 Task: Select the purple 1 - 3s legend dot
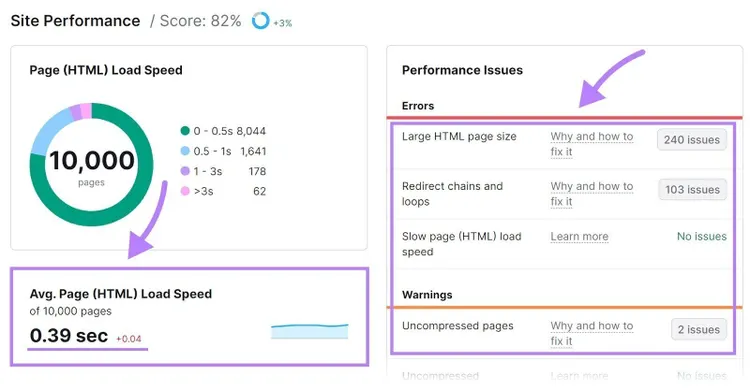coord(185,171)
